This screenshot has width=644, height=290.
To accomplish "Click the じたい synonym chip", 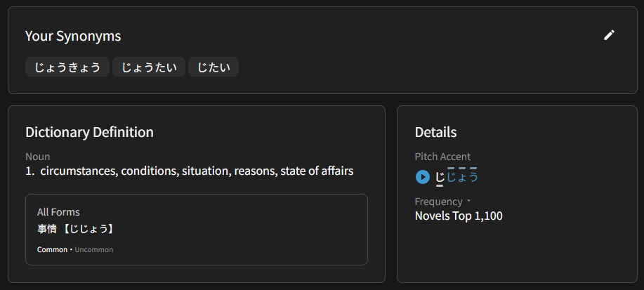I will 213,67.
